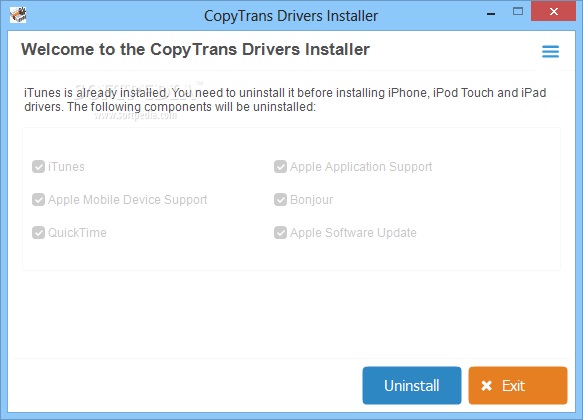The width and height of the screenshot is (583, 420).
Task: Select the iTunes label text
Action: (x=66, y=167)
